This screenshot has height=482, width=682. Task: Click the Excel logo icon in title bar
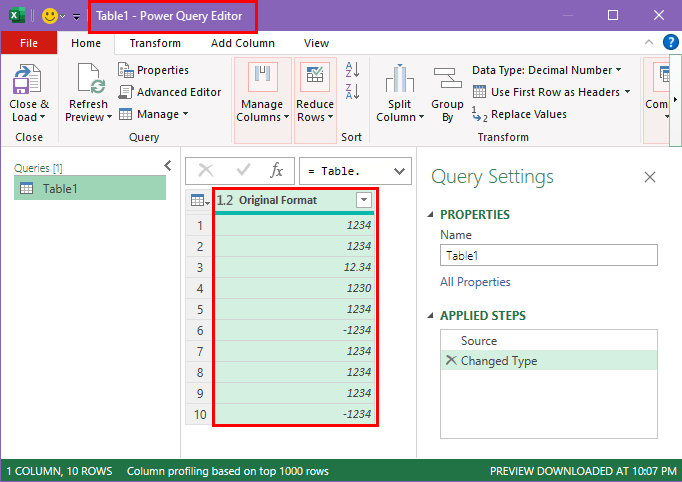[16, 16]
